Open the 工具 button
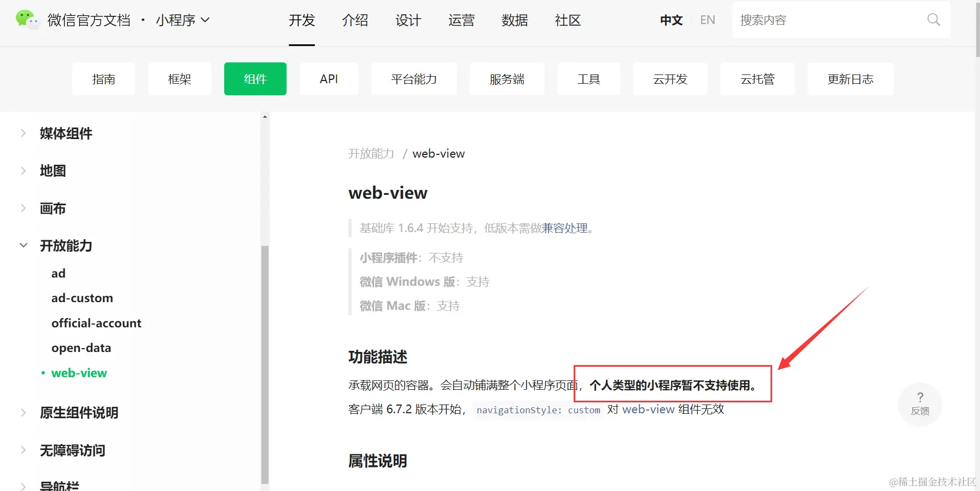The image size is (980, 491). click(x=588, y=79)
